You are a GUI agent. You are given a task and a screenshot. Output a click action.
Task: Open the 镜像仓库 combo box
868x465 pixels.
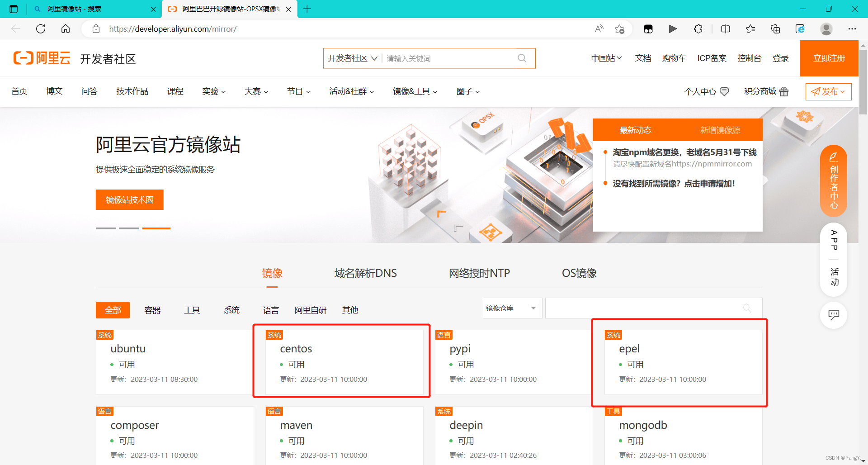pos(512,308)
